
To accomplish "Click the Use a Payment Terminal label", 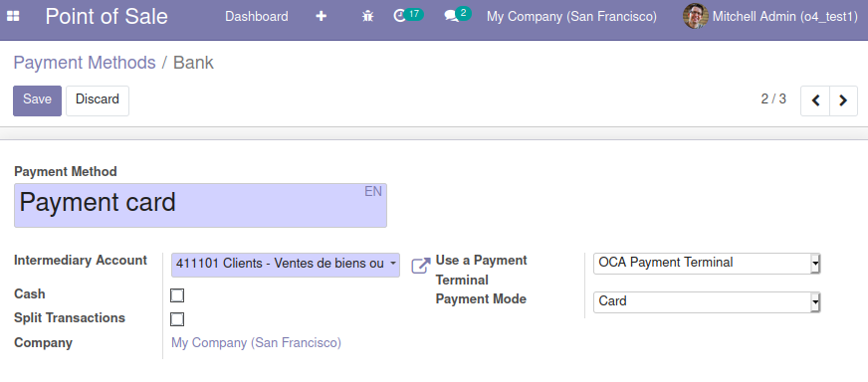I will pos(481,270).
